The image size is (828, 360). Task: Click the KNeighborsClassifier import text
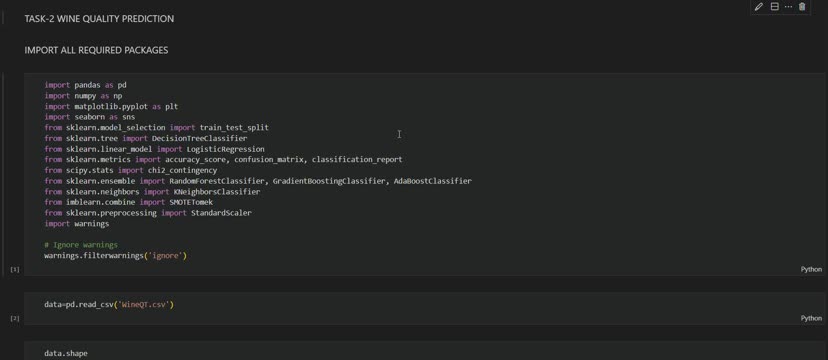[217, 192]
